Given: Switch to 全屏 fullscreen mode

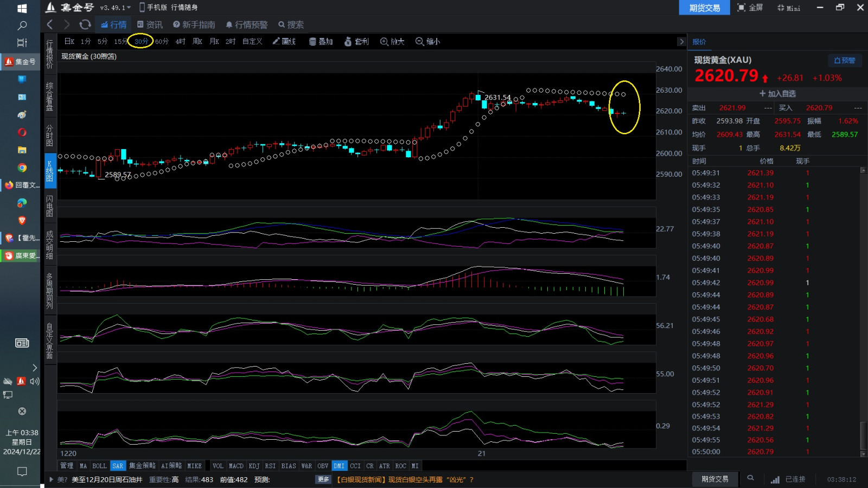Looking at the screenshot, I should [x=750, y=8].
